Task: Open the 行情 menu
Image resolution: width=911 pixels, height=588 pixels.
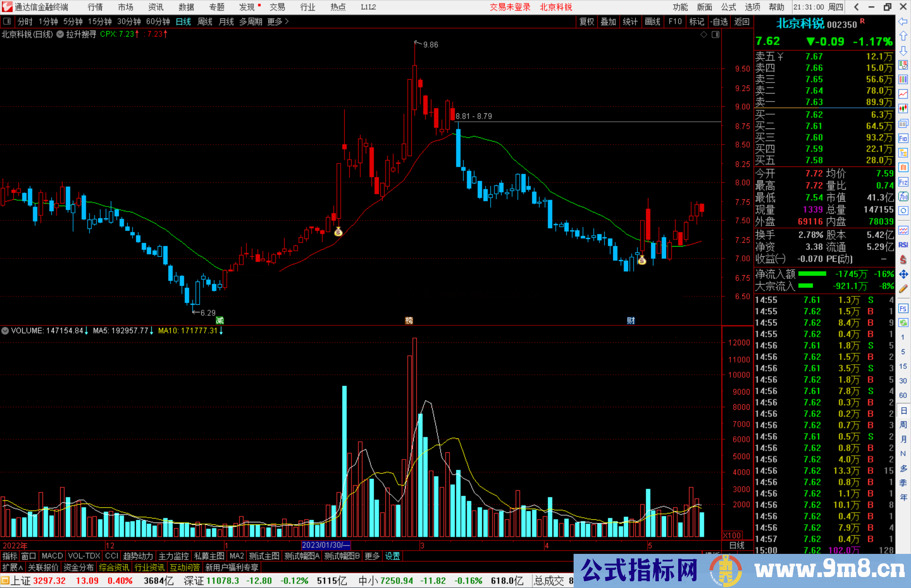Action: click(x=95, y=7)
